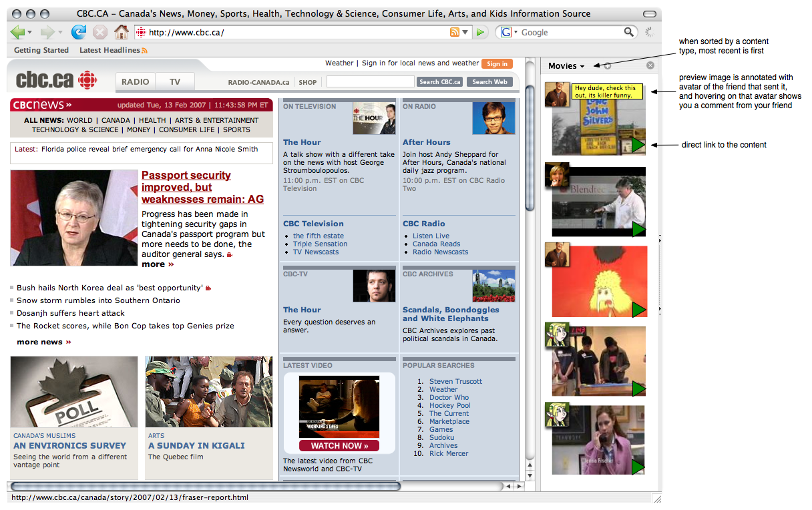Play the John Silver's video with green arrow

click(639, 145)
